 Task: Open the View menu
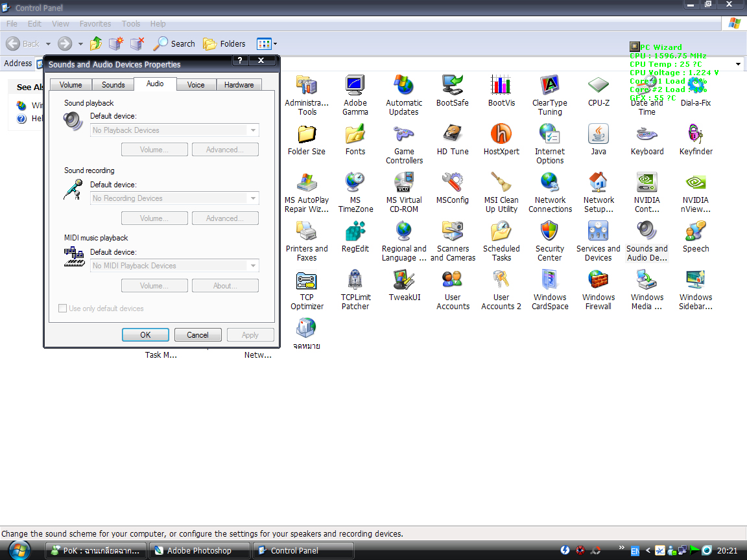click(60, 24)
